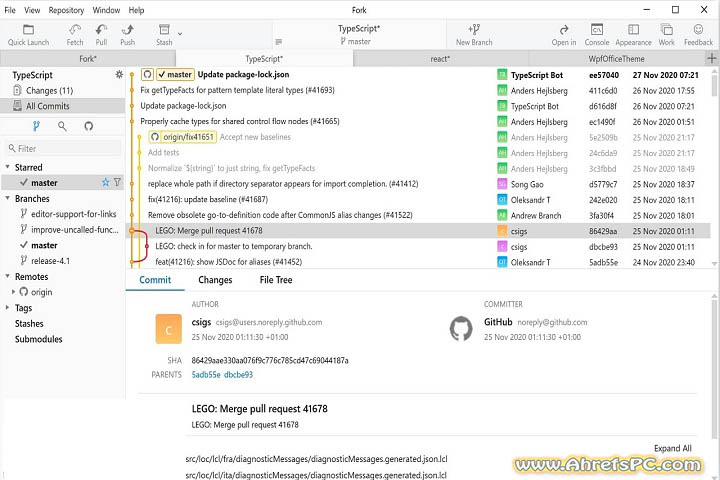Click the sidebar search magnifier icon
The image size is (720, 480).
point(62,126)
